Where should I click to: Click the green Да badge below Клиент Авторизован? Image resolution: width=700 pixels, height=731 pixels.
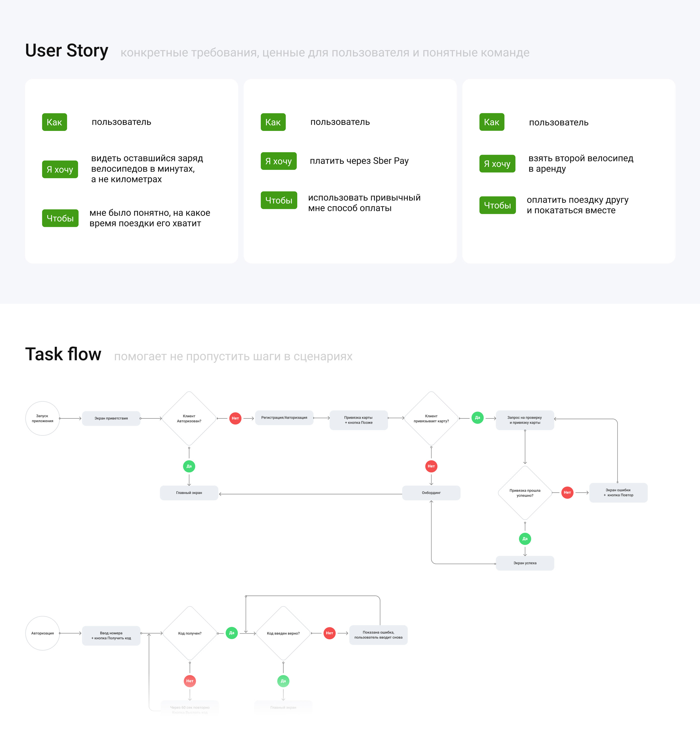coord(189,466)
